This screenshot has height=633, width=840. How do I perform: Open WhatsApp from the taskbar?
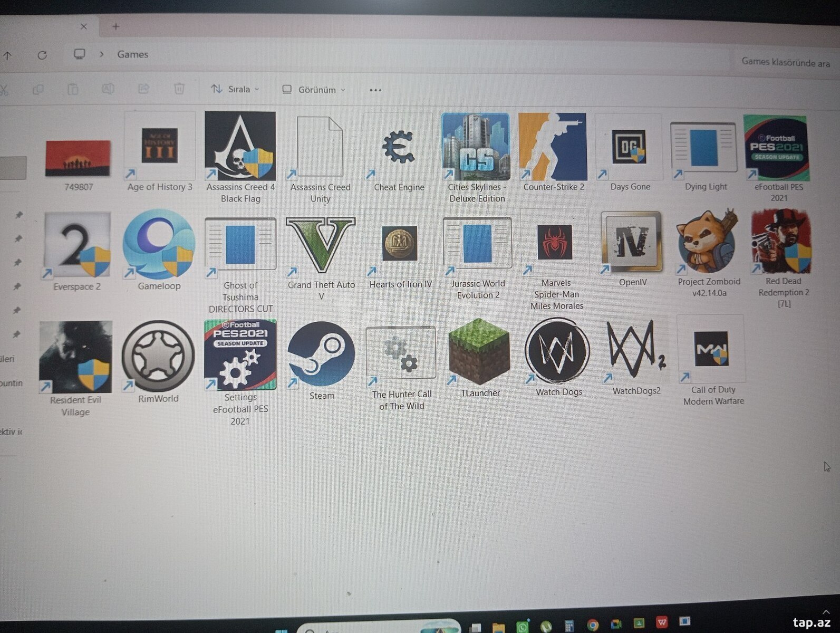[x=522, y=627]
